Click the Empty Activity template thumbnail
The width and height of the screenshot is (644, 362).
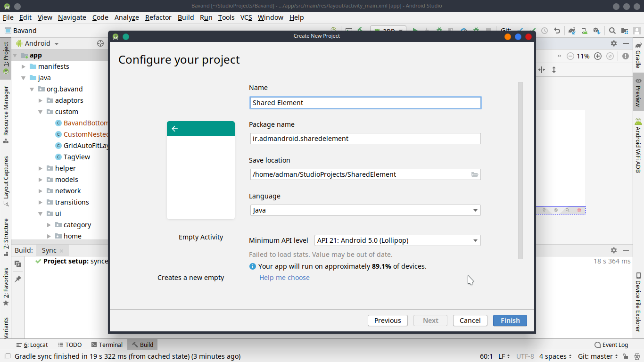click(x=201, y=170)
